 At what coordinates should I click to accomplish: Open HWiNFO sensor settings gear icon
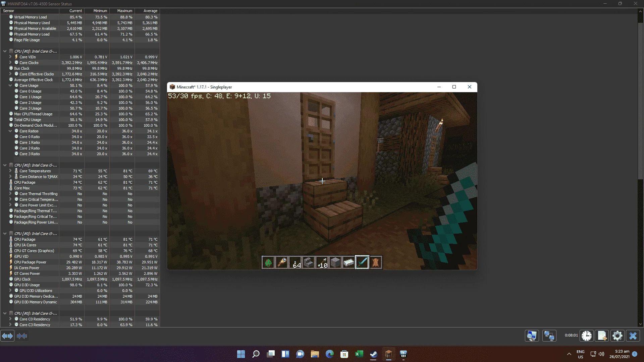618,336
